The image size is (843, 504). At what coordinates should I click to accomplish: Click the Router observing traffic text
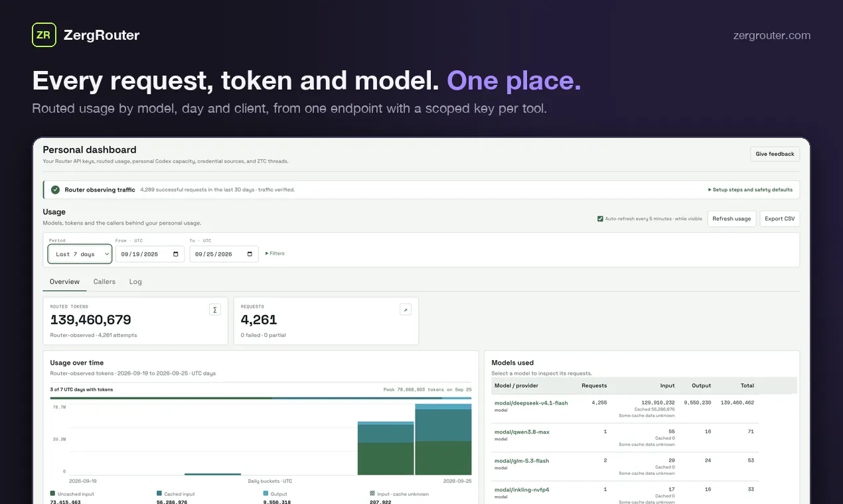pyautogui.click(x=100, y=190)
